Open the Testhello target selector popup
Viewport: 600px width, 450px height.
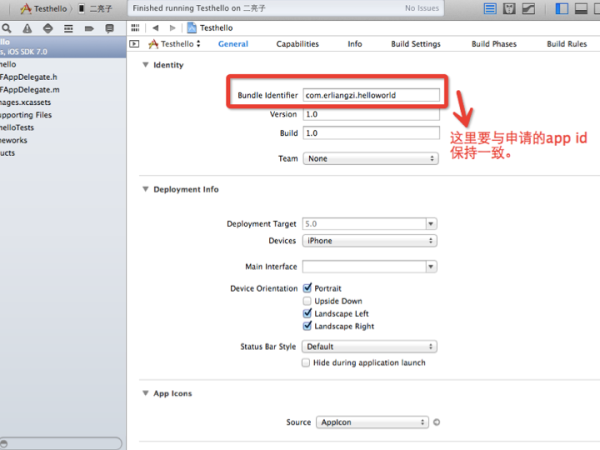point(175,44)
